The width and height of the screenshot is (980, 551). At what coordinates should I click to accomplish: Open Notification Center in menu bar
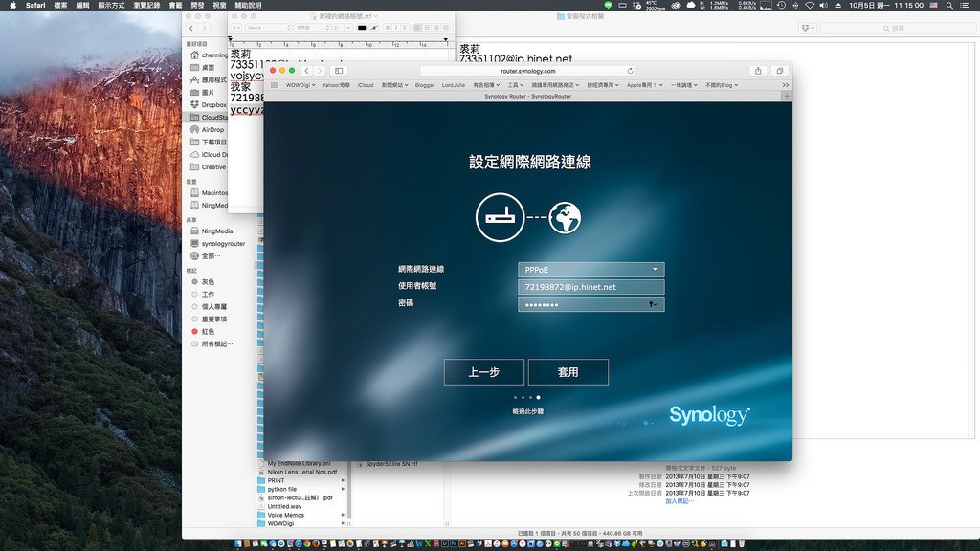coord(965,5)
